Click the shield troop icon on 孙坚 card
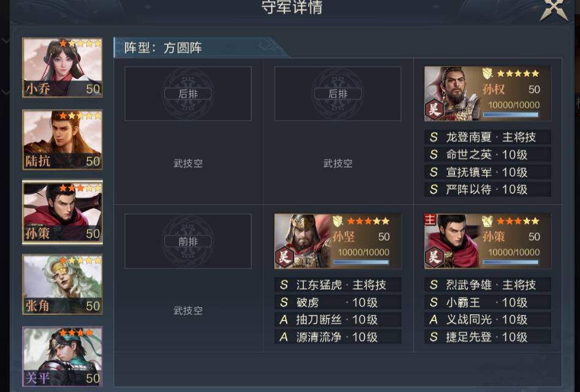580x392 pixels. (337, 221)
